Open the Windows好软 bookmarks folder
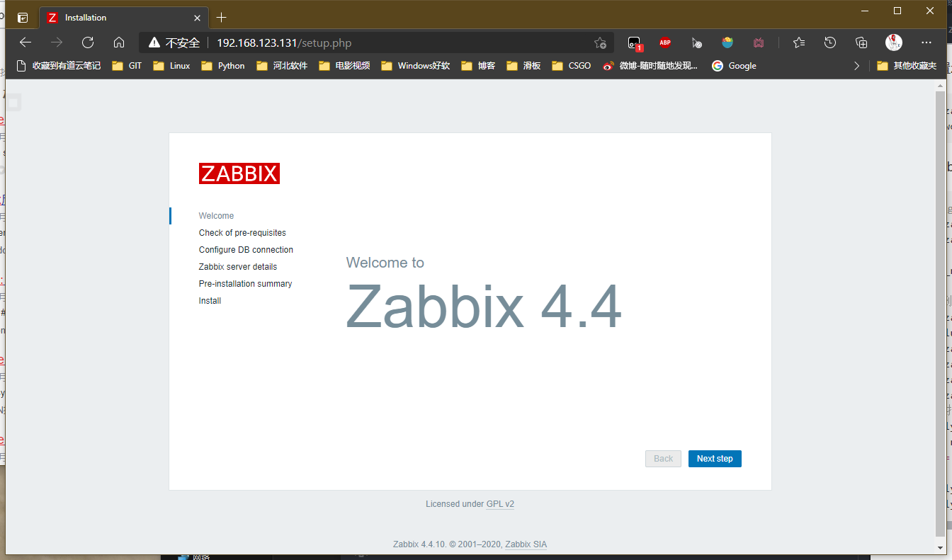This screenshot has height=560, width=952. click(x=416, y=66)
